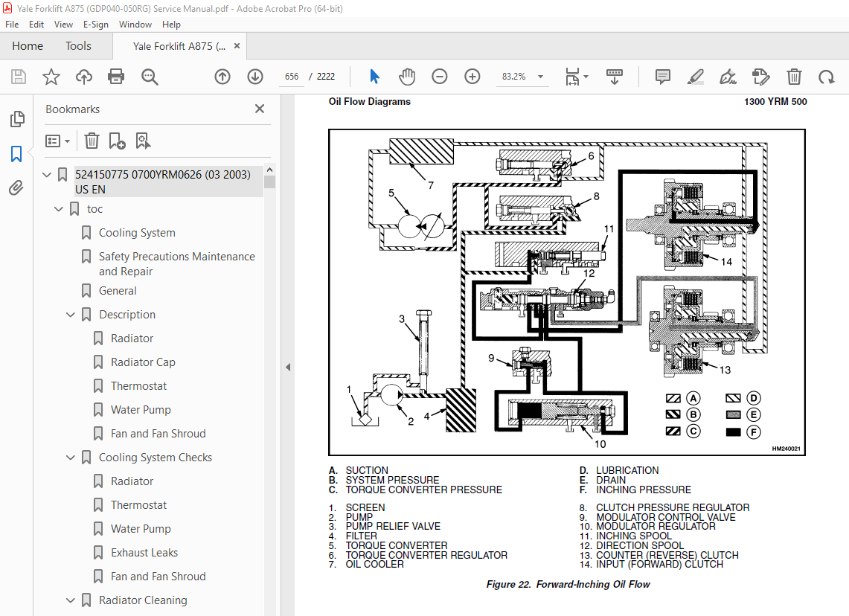The height and width of the screenshot is (616, 849).
Task: Print the document
Action: click(116, 77)
